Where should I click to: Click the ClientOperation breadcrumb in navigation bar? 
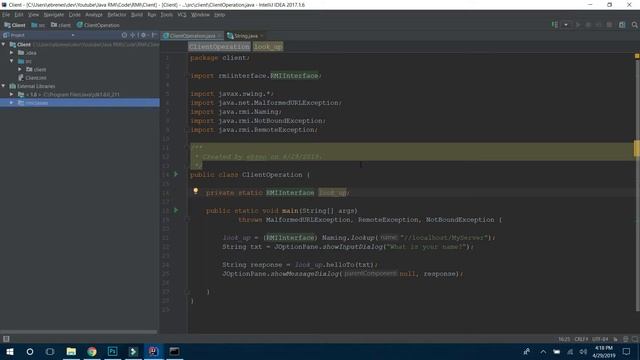[x=98, y=25]
